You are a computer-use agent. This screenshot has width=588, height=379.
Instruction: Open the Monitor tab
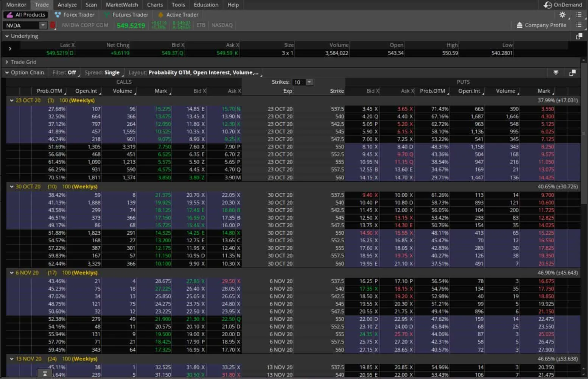(16, 5)
